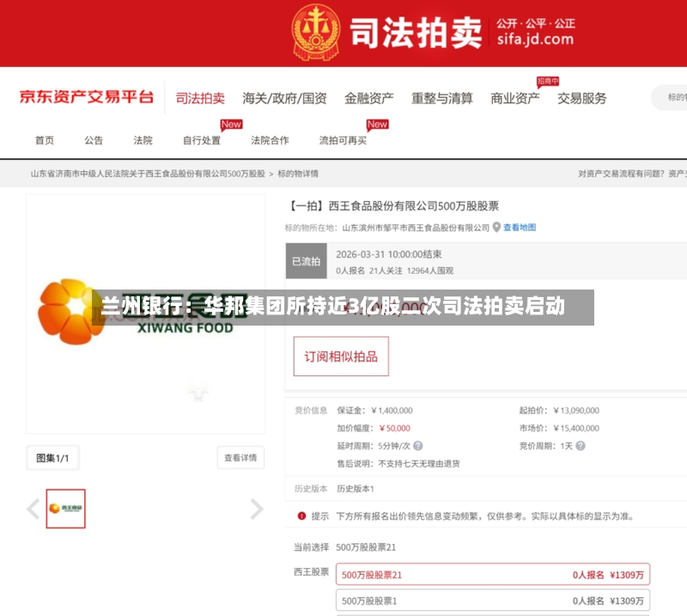Select the 500万股股票21 option
Viewport: 687px width, 616px height.
[x=493, y=575]
